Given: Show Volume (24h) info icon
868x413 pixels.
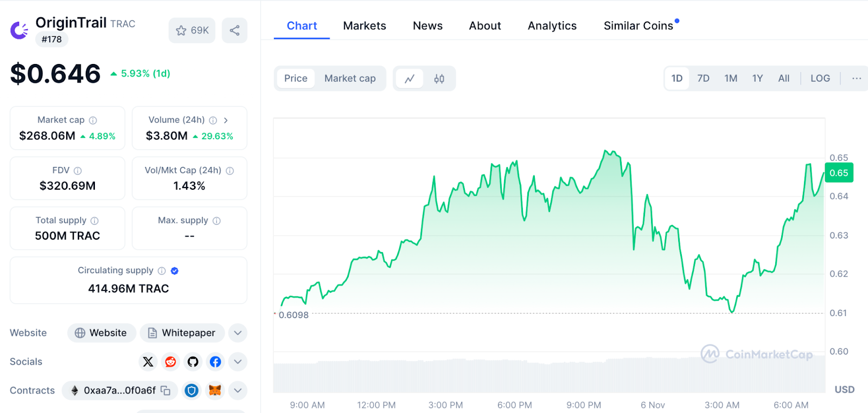Looking at the screenshot, I should [213, 120].
